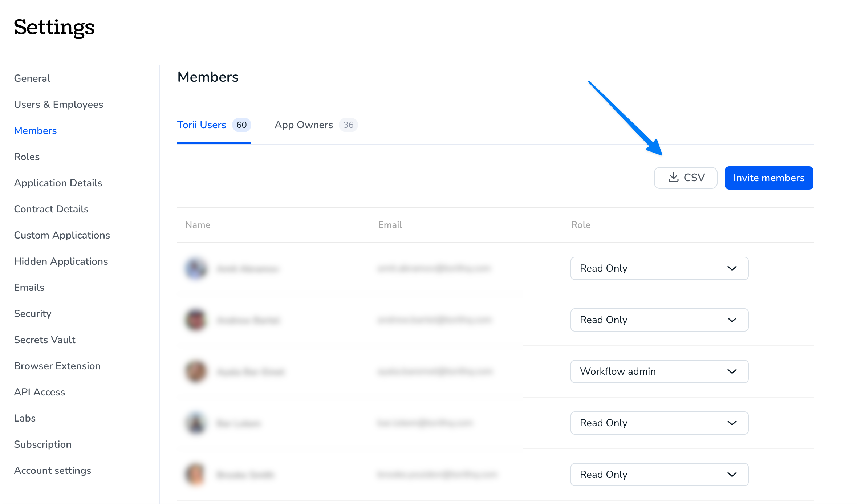Open Browser Extension settings
The height and width of the screenshot is (504, 857).
(57, 366)
